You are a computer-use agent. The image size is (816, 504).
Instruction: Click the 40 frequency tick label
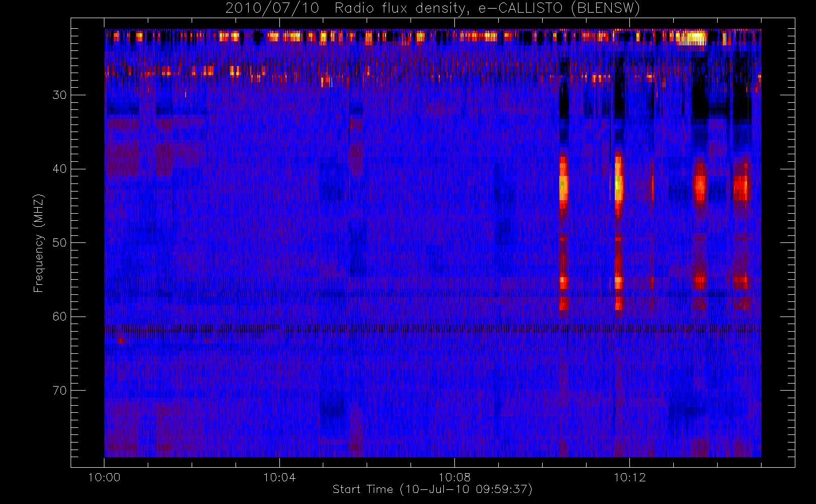tap(60, 169)
